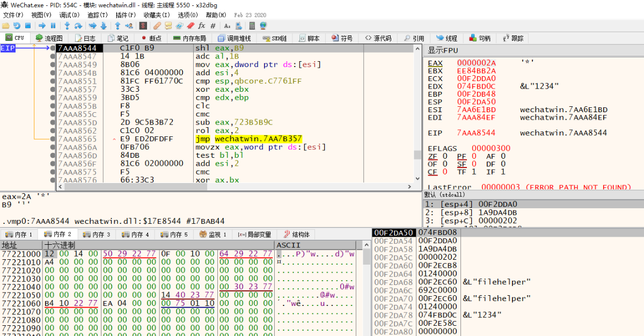
Task: Open the 文件(F) menu
Action: [x=13, y=15]
